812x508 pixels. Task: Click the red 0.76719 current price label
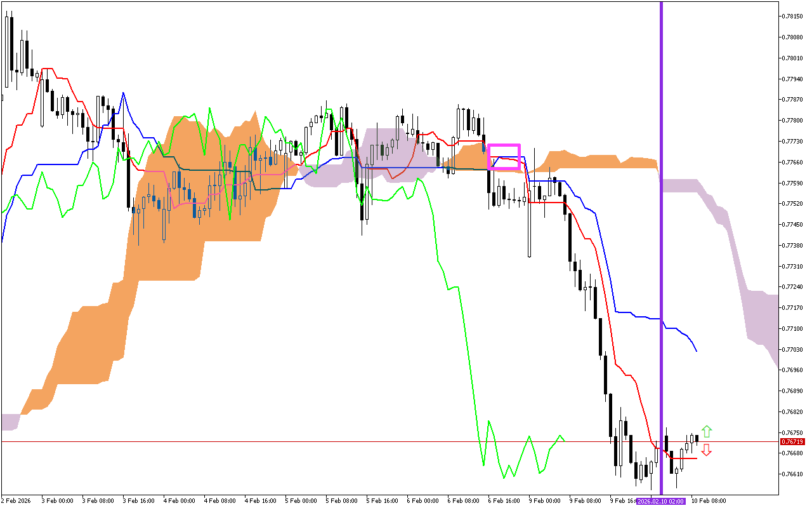[x=792, y=441]
